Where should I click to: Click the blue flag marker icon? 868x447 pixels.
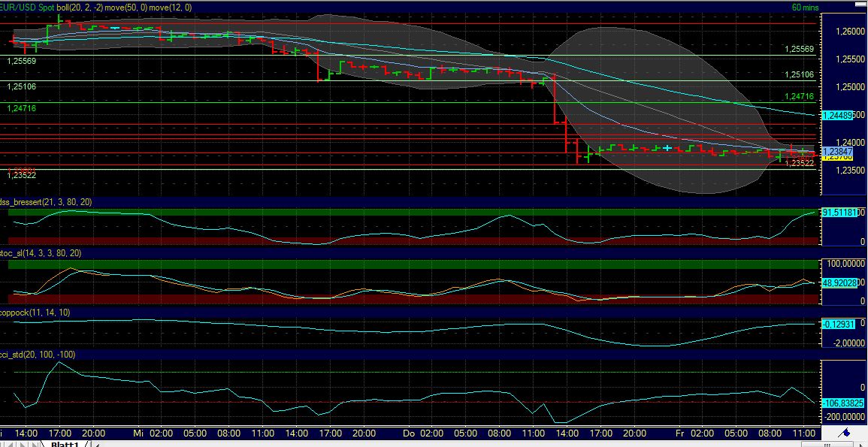(843, 433)
